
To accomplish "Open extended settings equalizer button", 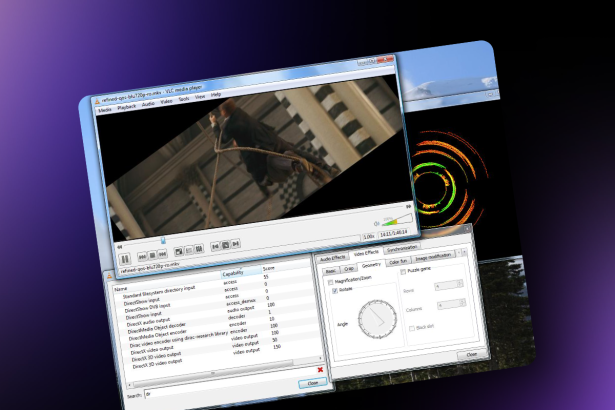I will point(199,249).
